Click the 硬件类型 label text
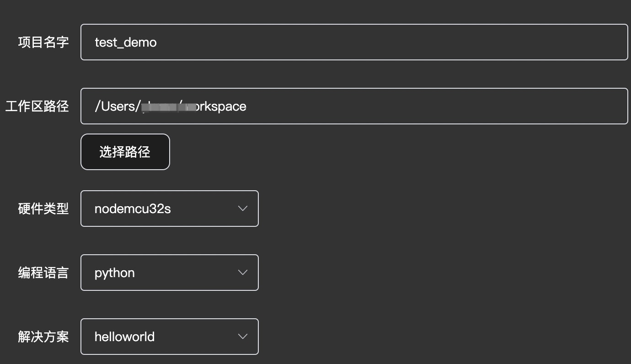The width and height of the screenshot is (631, 364). 43,209
